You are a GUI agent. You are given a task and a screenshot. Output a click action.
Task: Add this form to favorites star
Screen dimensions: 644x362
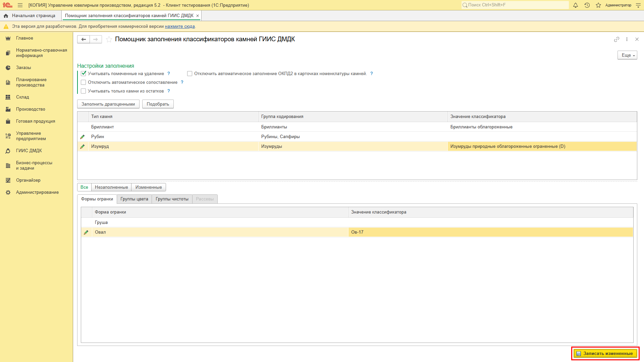[x=109, y=40]
